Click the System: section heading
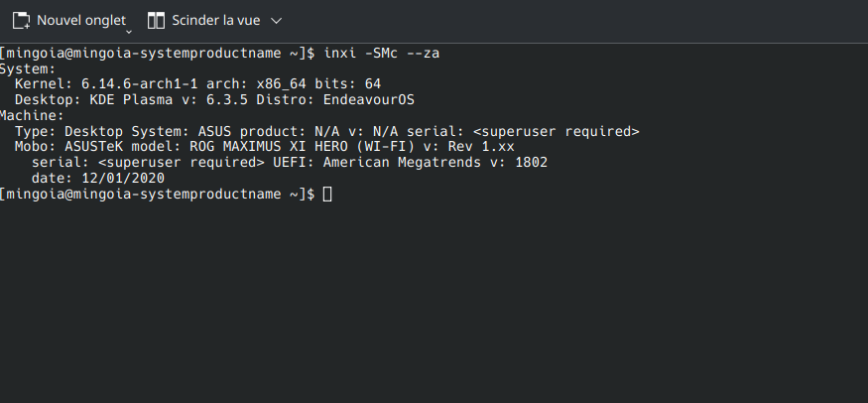The height and width of the screenshot is (403, 868). click(28, 68)
